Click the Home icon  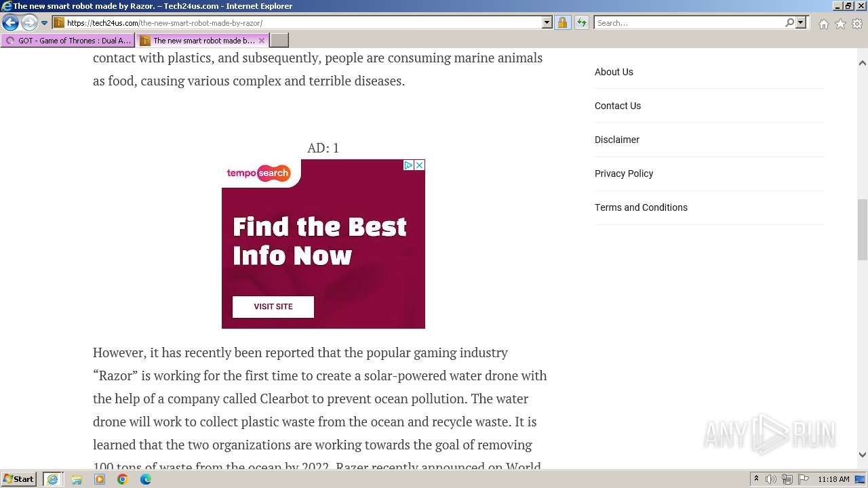tap(823, 24)
